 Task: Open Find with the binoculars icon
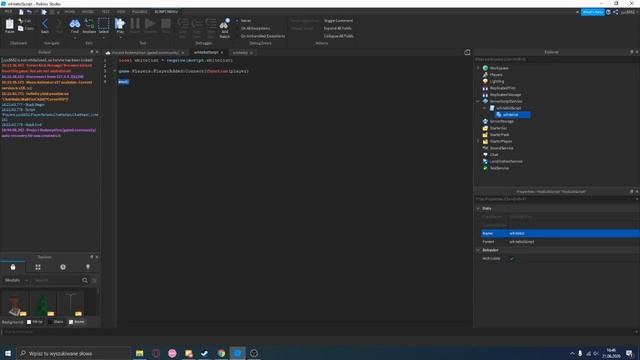click(x=75, y=25)
